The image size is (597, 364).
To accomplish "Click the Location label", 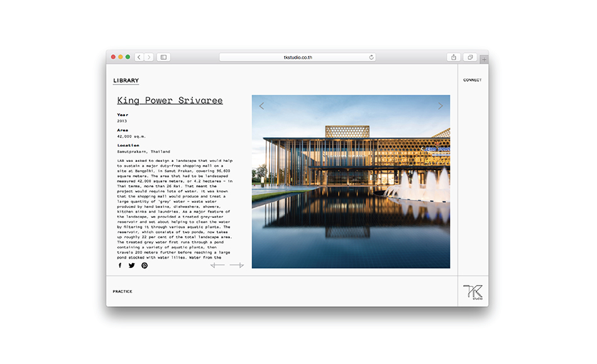I will coord(128,146).
